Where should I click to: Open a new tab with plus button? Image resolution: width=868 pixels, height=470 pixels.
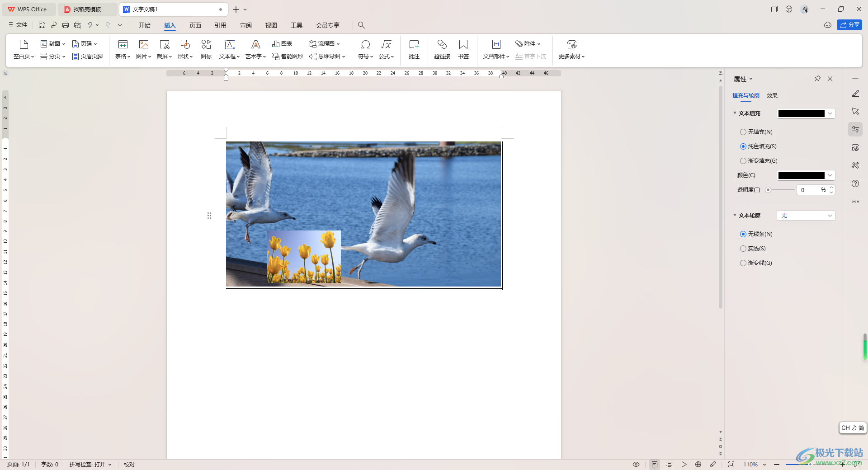236,9
